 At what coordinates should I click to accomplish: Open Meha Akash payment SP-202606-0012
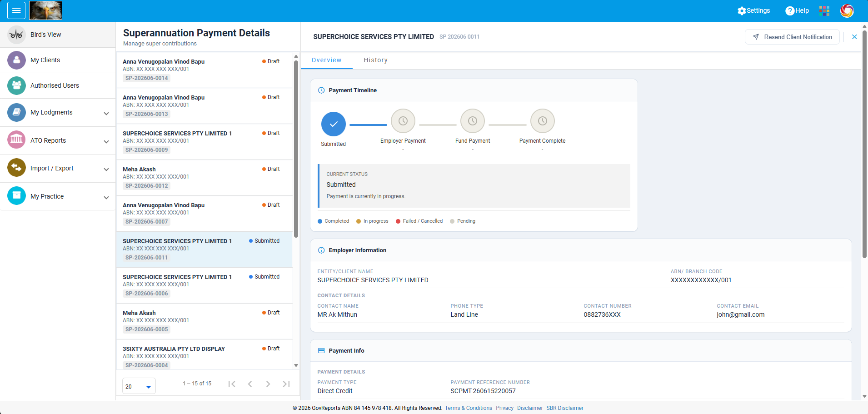pyautogui.click(x=205, y=178)
